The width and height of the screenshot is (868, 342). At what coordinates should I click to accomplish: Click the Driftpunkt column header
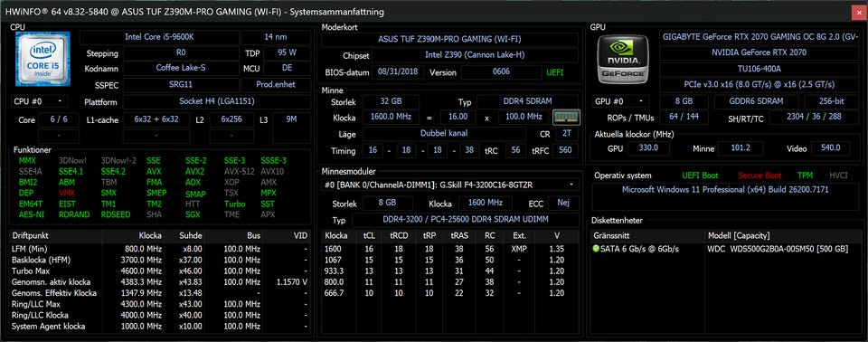(x=56, y=235)
